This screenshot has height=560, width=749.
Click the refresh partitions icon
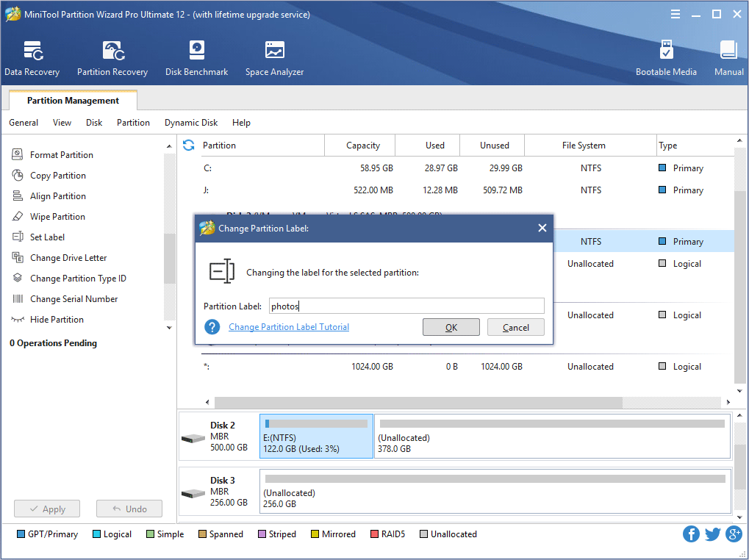(x=189, y=146)
